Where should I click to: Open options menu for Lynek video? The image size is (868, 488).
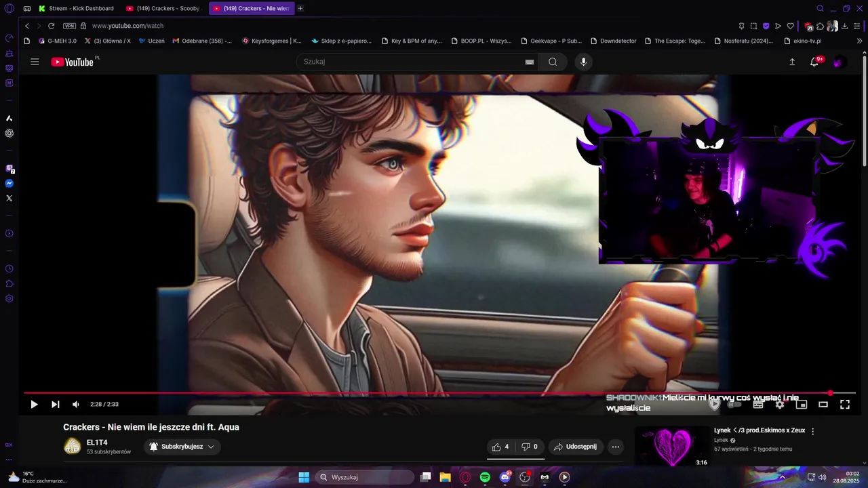812,431
